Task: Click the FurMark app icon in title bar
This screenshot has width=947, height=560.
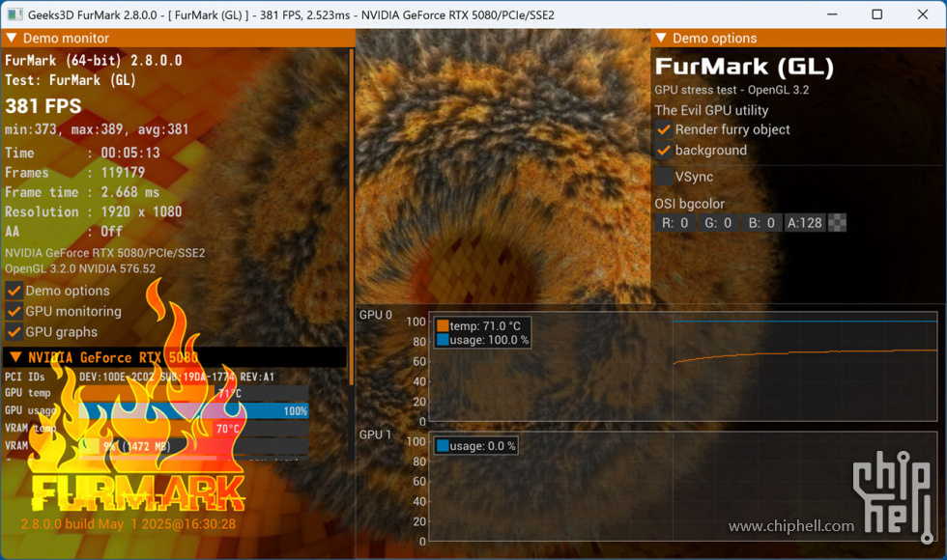Action: coord(14,14)
